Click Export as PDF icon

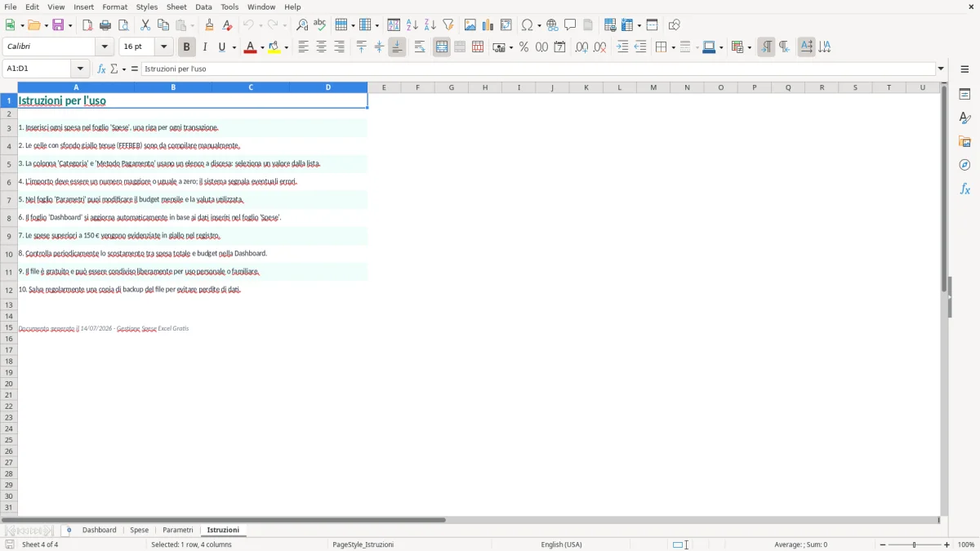(87, 25)
